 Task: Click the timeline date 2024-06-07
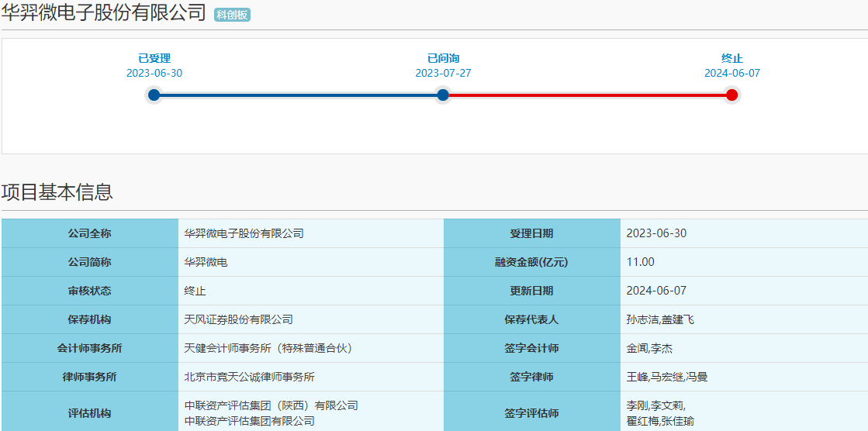731,73
